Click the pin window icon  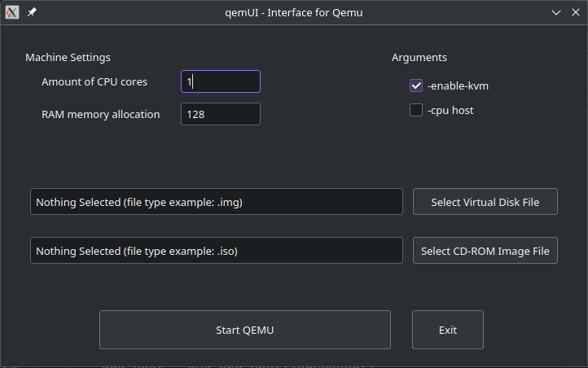point(32,13)
